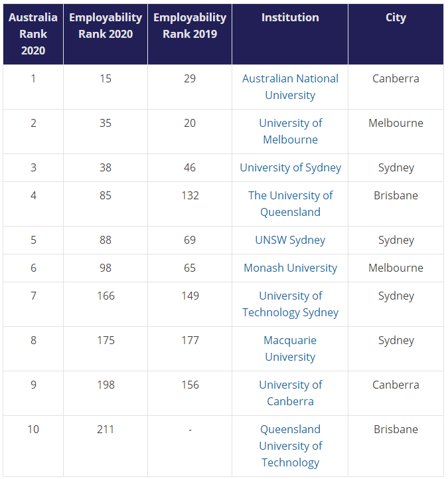Click The University of Queensland link
Image resolution: width=448 pixels, height=479 pixels.
290,203
